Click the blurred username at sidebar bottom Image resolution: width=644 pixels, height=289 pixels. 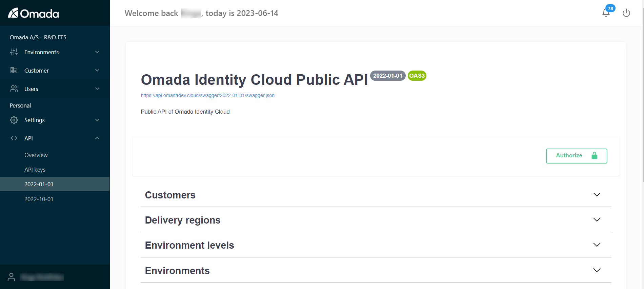click(x=41, y=277)
